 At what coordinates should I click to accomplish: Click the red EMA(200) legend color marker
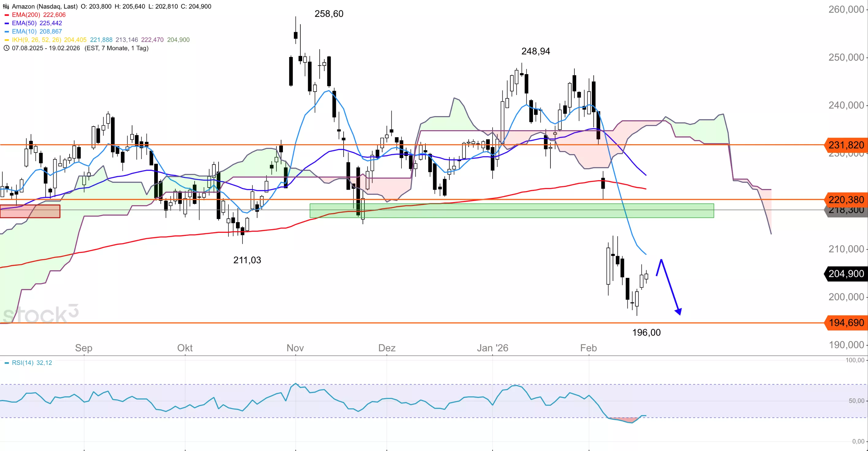coord(6,15)
